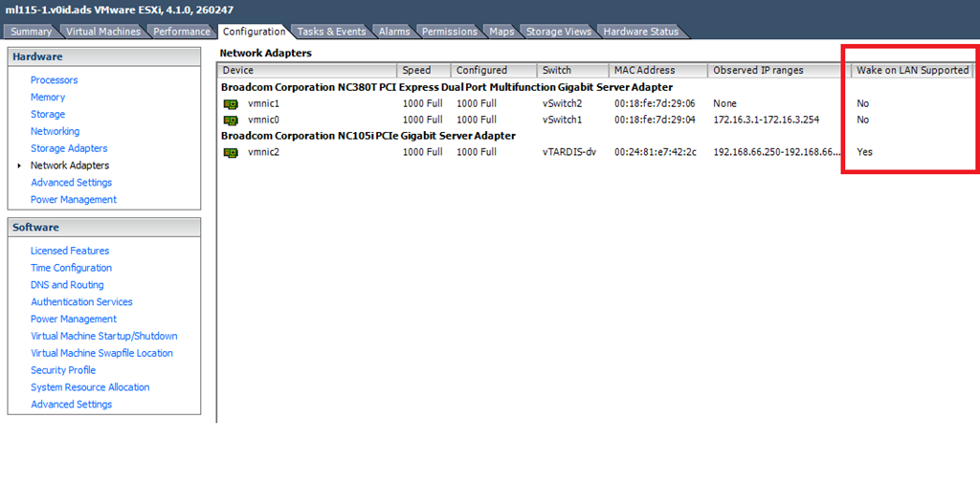Select the Tasks & Events tab
Screen dimensions: 980x485
click(331, 32)
